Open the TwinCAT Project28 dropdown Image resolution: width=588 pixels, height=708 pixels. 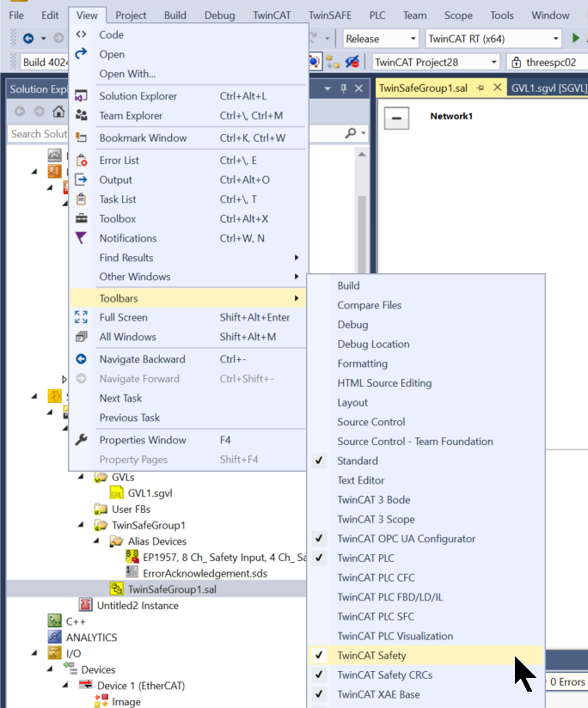(493, 62)
